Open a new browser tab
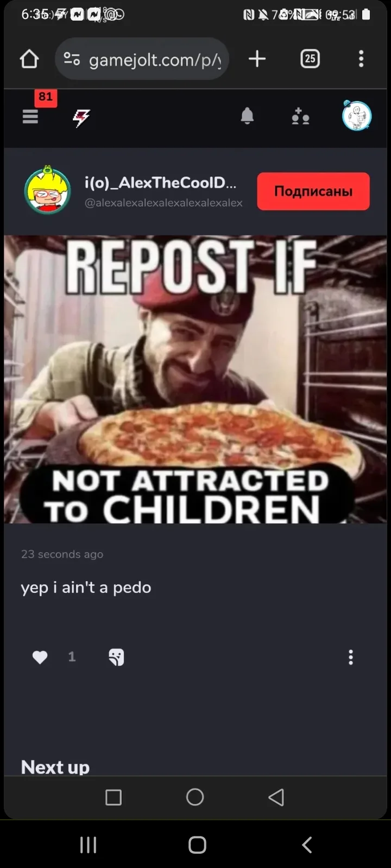 click(257, 59)
